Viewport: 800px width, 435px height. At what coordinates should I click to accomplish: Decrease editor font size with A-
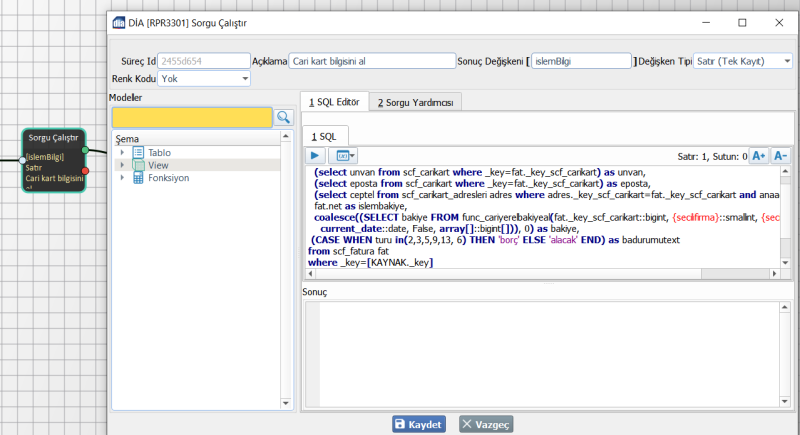pyautogui.click(x=781, y=156)
